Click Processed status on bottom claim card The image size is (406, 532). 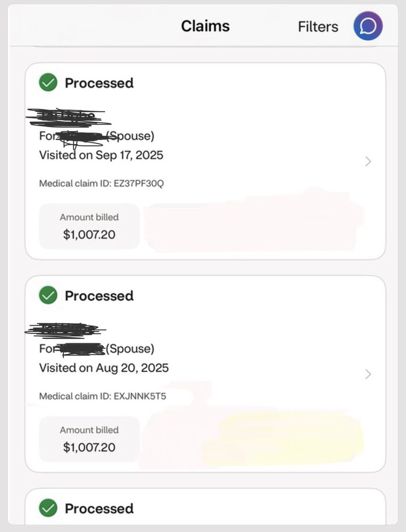[x=99, y=509]
